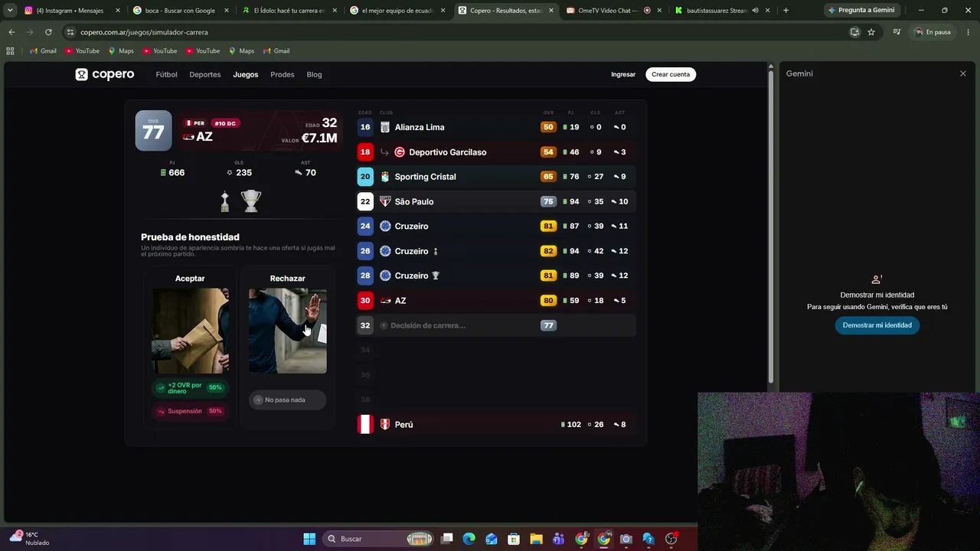Switch to the OmeTV Video Chat tab

[x=615, y=11]
